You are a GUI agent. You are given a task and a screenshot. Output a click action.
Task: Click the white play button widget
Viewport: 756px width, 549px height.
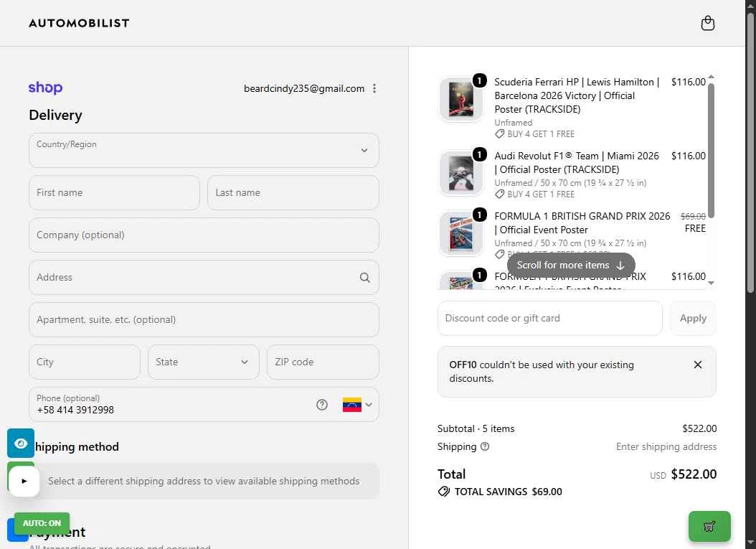24,481
